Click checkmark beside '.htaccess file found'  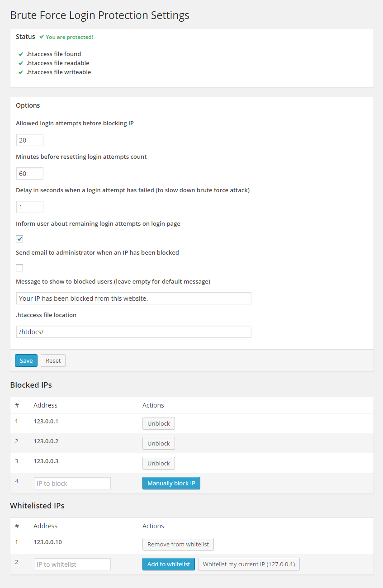coord(21,54)
